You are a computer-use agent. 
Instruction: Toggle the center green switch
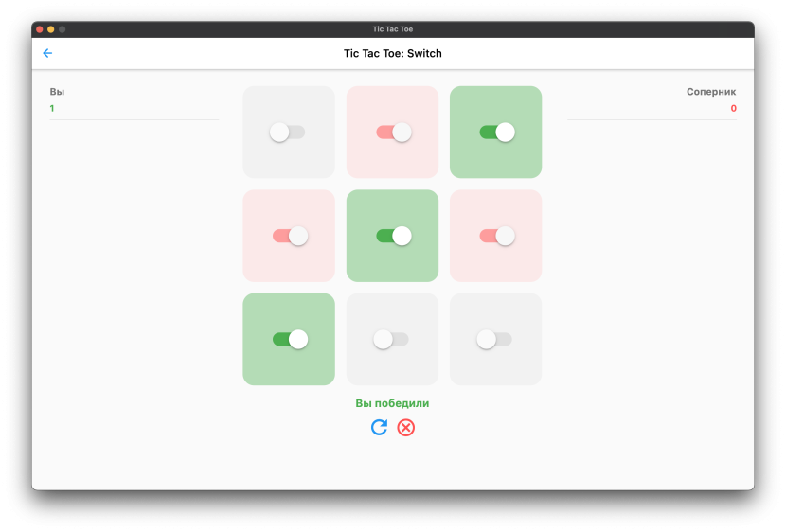pos(393,236)
